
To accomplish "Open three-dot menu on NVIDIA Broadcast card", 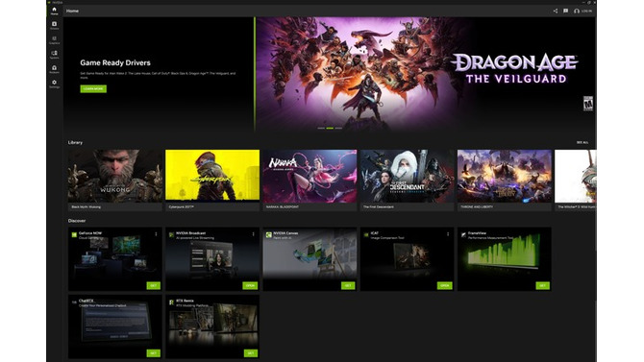I will pos(254,234).
